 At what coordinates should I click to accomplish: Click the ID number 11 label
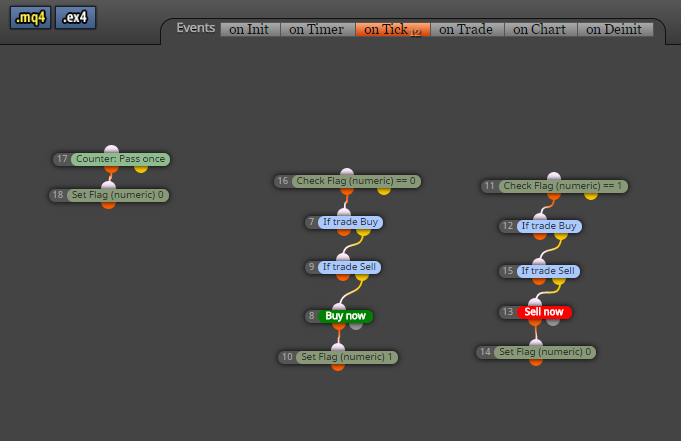pos(489,186)
